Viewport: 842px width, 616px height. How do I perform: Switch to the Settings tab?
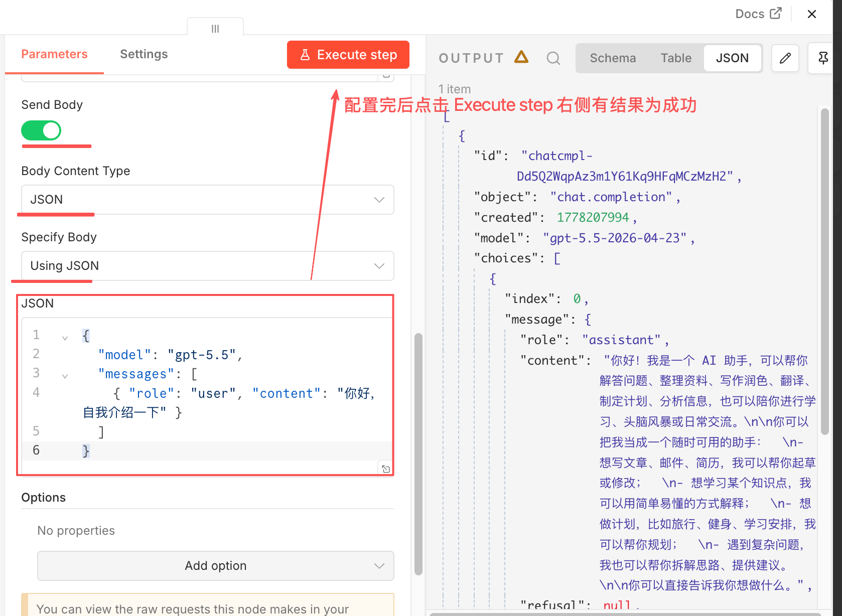[144, 54]
